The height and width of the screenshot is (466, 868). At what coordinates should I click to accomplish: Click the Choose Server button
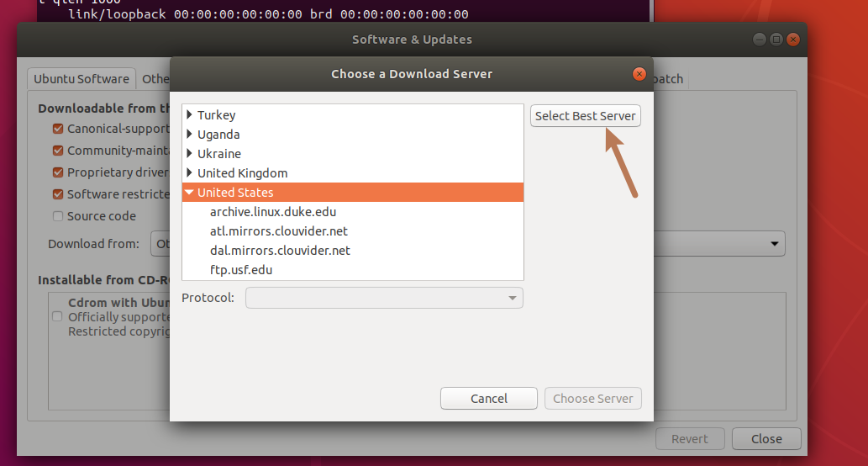[593, 399]
